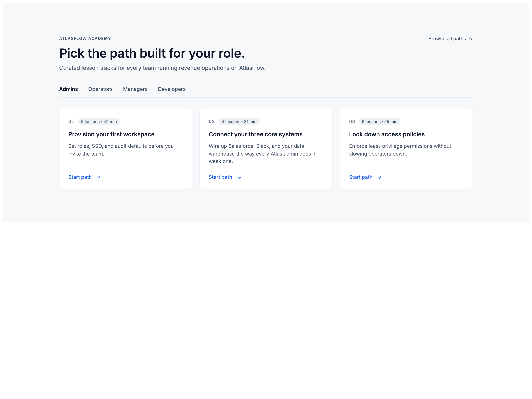The height and width of the screenshot is (399, 532).
Task: Click the Connect your three core systems title
Action: pos(255,134)
